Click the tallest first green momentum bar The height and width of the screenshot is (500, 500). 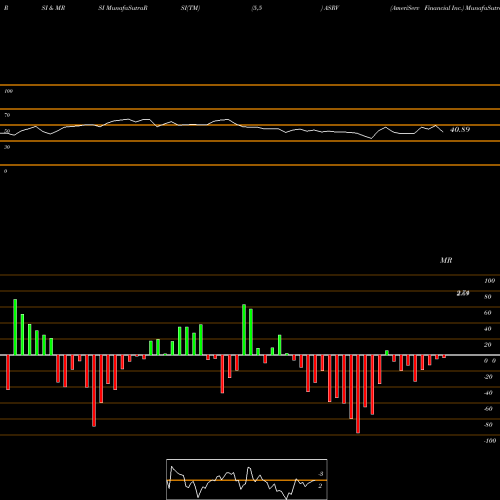click(15, 327)
